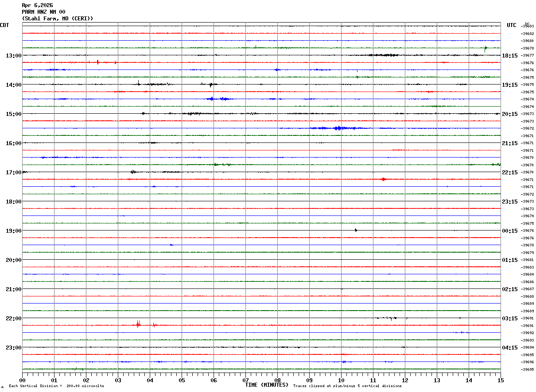
Task: Click the red burst on the 17:15 trace
Action: tap(383, 179)
